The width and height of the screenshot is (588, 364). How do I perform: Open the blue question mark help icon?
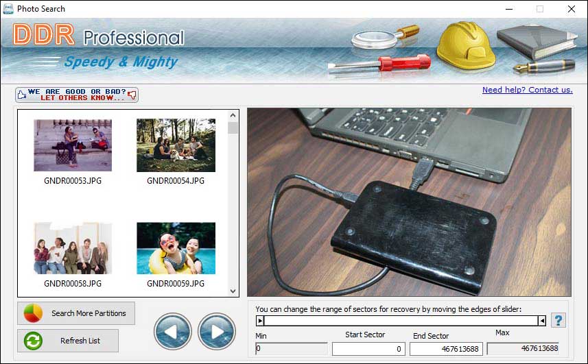coord(558,321)
